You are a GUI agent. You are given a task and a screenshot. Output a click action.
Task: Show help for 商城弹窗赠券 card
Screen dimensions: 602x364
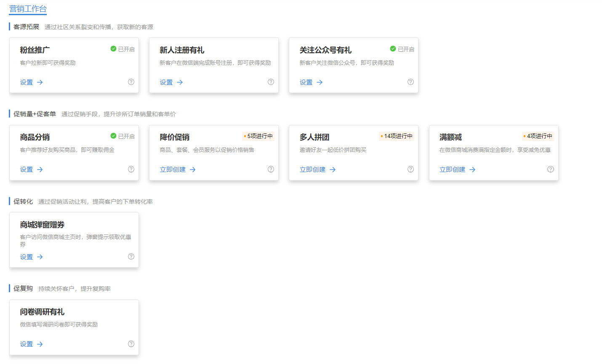131,257
